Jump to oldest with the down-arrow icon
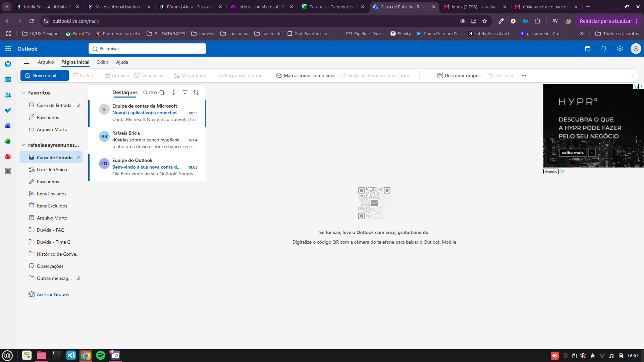The width and height of the screenshot is (644, 362). coord(173,93)
